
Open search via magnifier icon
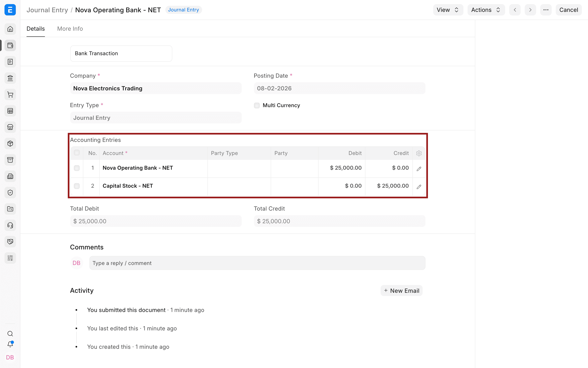pos(10,333)
